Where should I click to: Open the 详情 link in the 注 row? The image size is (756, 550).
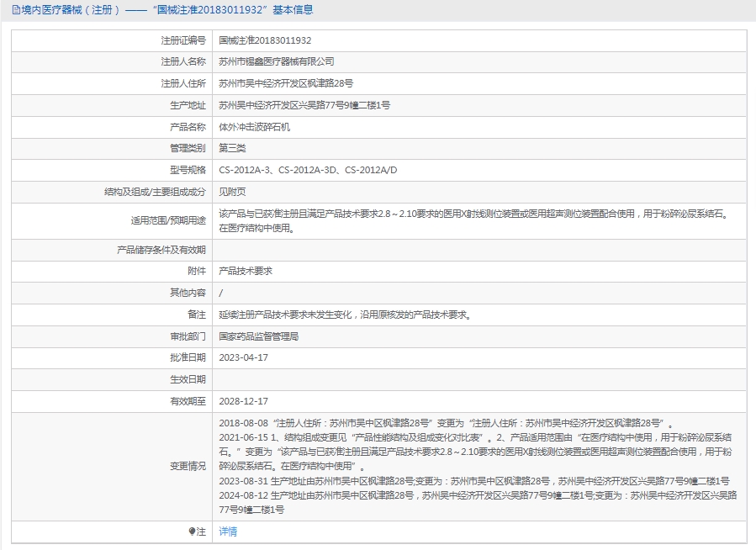228,531
